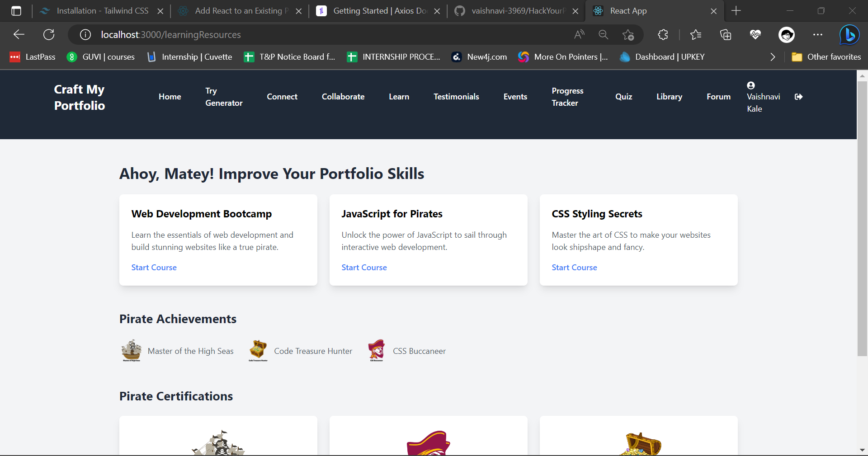Click Code Treasure Hunter chest badge
The image size is (868, 456).
tap(258, 351)
